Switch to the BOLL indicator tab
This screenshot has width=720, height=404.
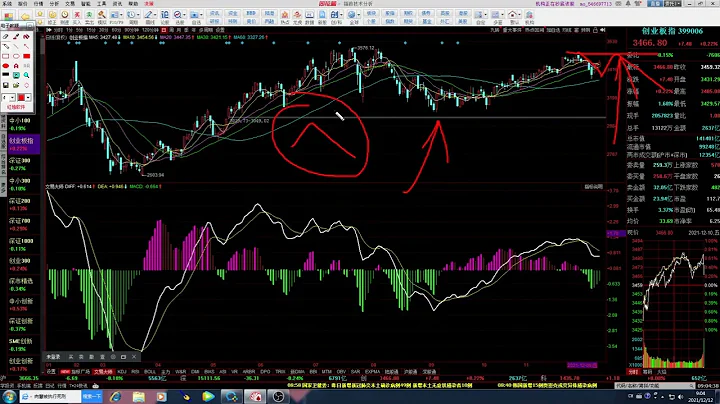tap(150, 371)
